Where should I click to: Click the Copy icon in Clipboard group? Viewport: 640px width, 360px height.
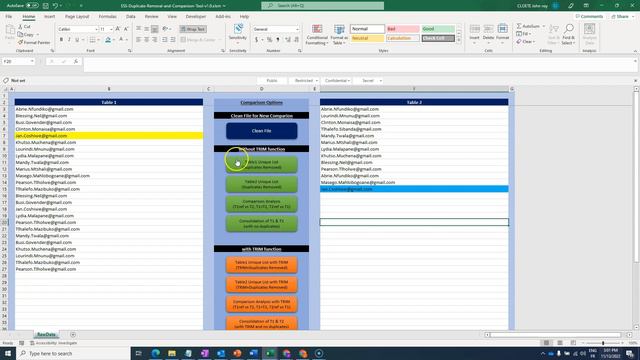[20, 34]
